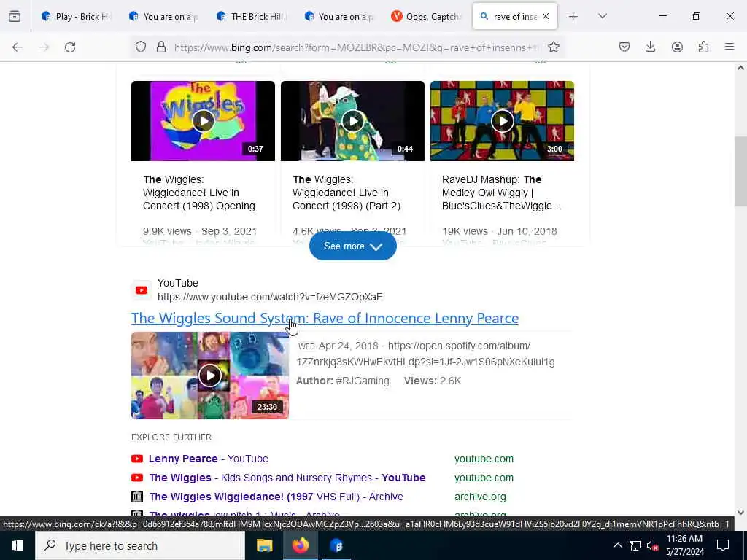
Task: Open Wiggledance Live in Concert Opening title
Action: tap(199, 192)
